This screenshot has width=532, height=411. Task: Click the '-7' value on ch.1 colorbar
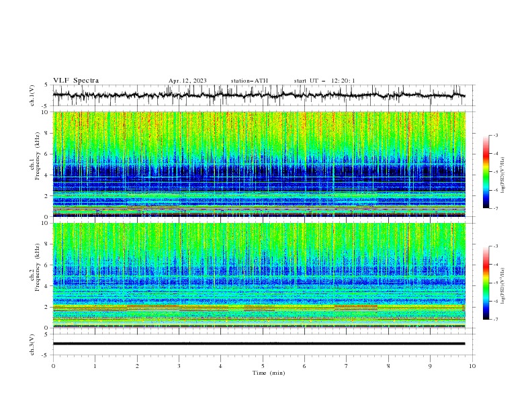point(495,209)
